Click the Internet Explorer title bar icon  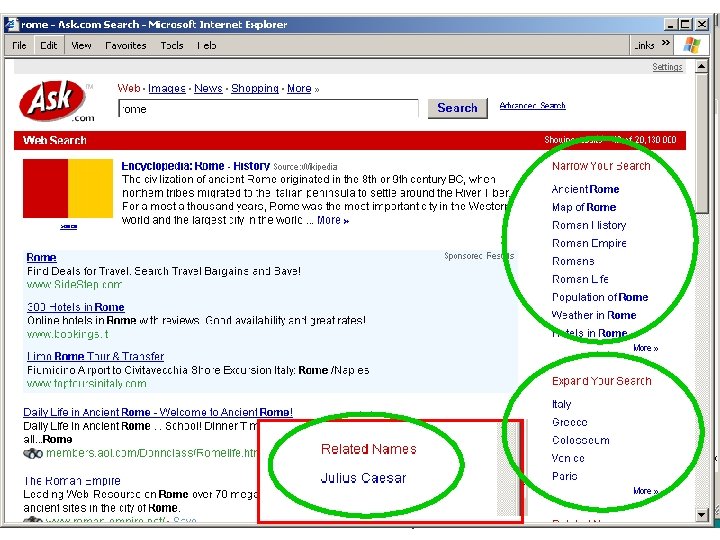tap(12, 24)
